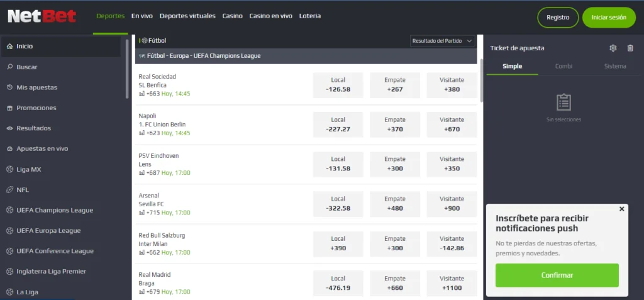Click the Iniciar sesión button
The width and height of the screenshot is (644, 300).
pos(609,18)
